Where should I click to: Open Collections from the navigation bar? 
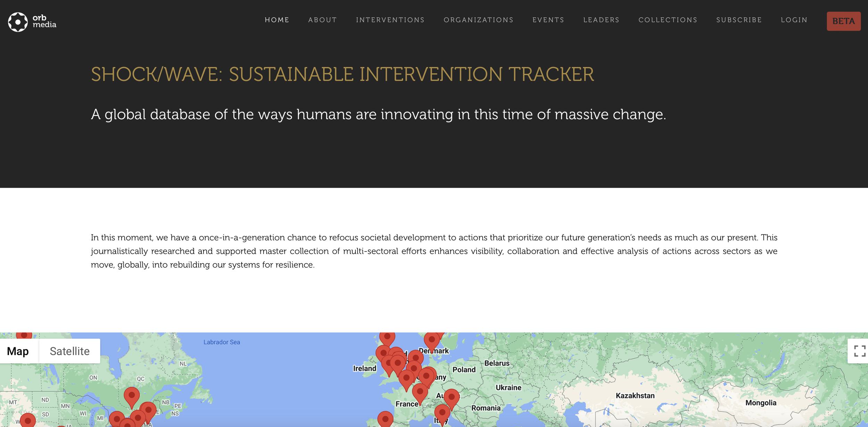[x=668, y=20]
